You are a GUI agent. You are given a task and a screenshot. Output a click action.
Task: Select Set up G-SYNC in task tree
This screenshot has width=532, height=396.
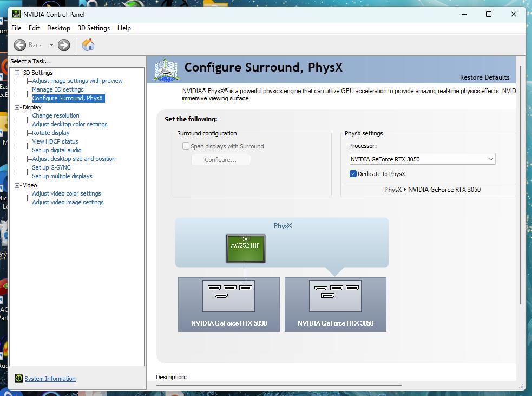click(x=51, y=167)
